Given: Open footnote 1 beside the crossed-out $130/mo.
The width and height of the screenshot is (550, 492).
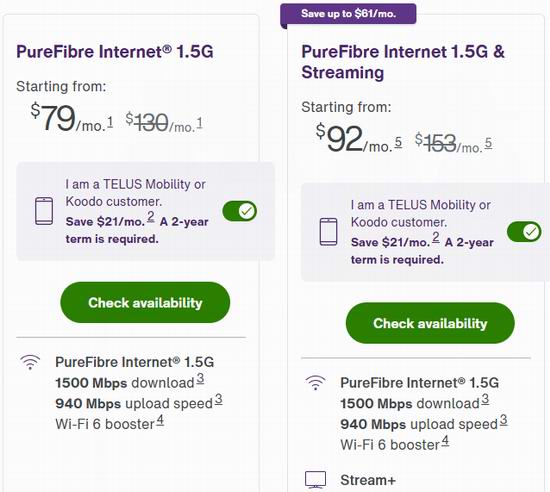Looking at the screenshot, I should pyautogui.click(x=200, y=123).
